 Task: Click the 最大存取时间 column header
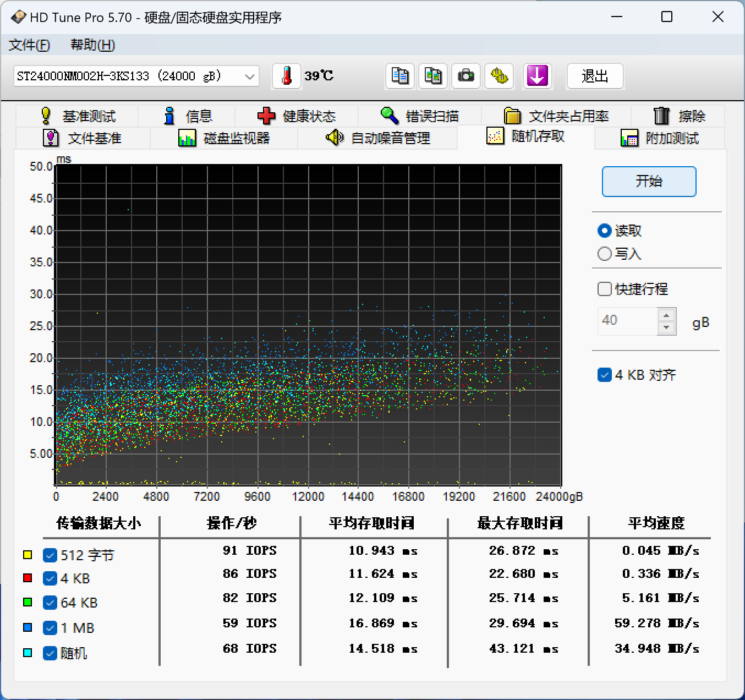(x=520, y=523)
